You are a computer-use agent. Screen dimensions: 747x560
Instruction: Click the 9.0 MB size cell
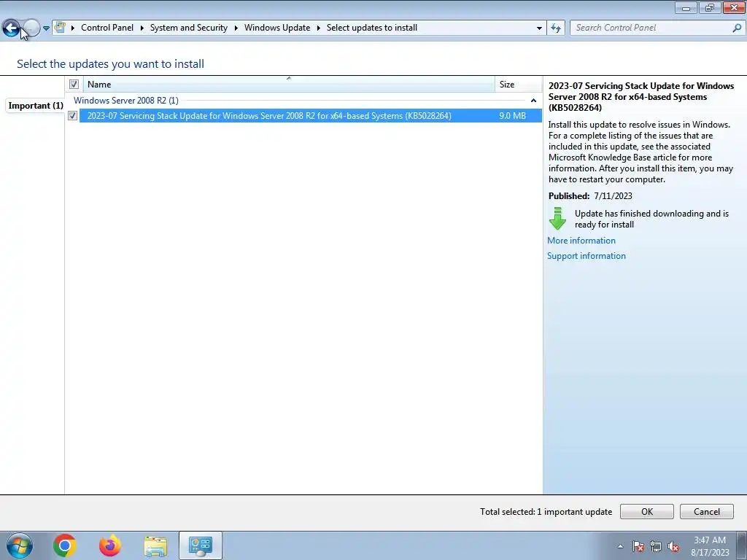tap(513, 116)
